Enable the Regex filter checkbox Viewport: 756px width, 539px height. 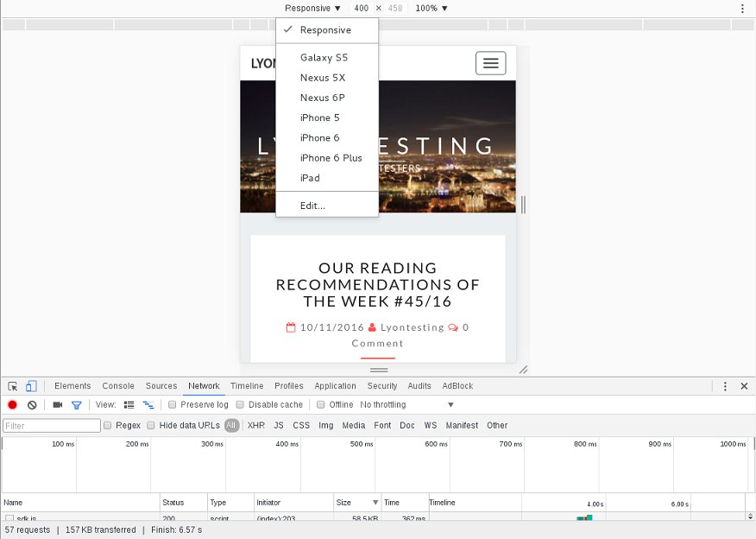point(108,425)
